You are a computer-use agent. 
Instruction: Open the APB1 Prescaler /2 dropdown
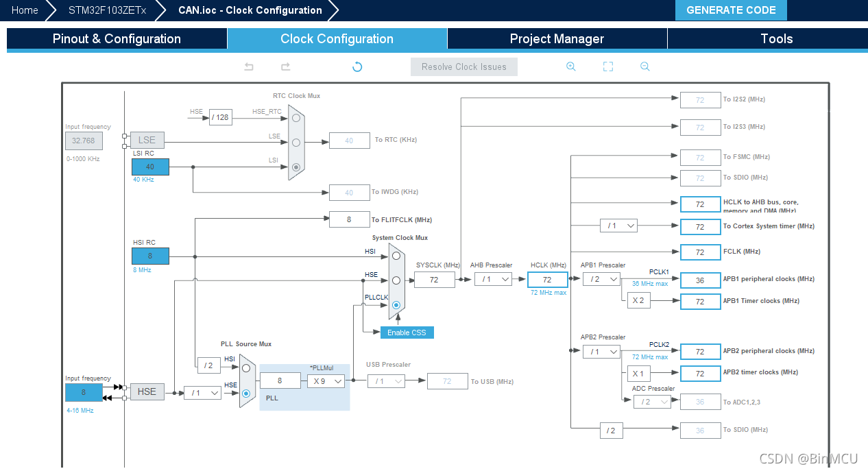(x=601, y=279)
